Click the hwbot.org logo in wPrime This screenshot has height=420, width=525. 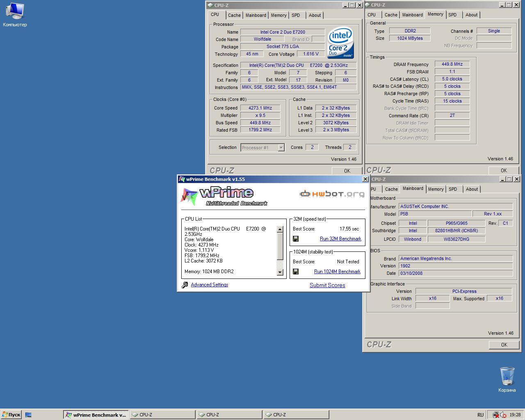point(332,194)
